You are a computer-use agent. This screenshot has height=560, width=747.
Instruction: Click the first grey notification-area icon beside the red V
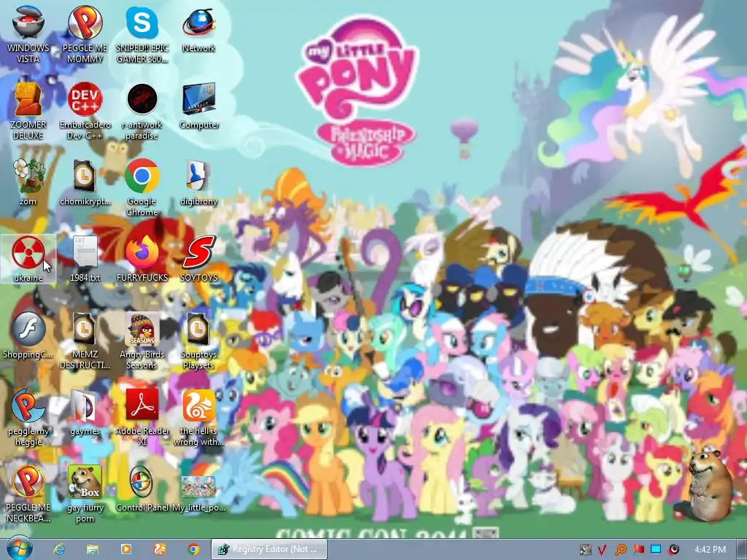pyautogui.click(x=585, y=550)
